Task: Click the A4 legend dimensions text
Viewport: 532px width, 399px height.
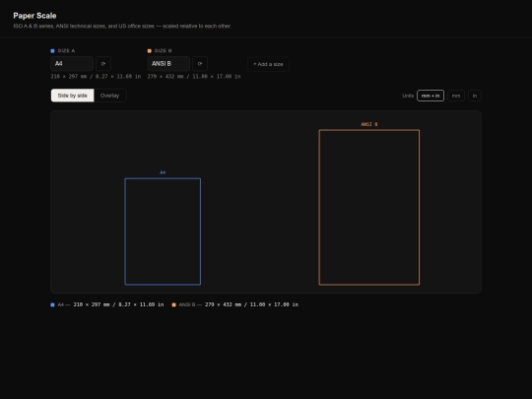Action: [118, 304]
